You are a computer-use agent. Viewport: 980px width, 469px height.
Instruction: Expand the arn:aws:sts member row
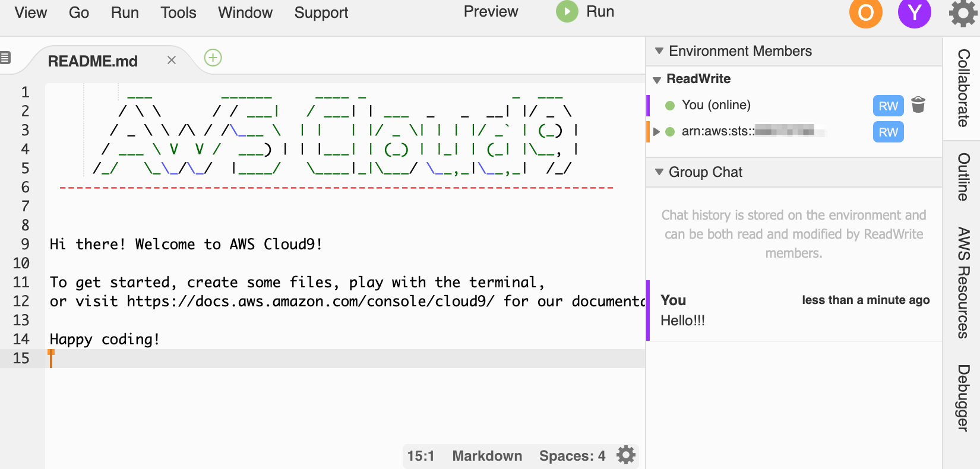pos(656,132)
